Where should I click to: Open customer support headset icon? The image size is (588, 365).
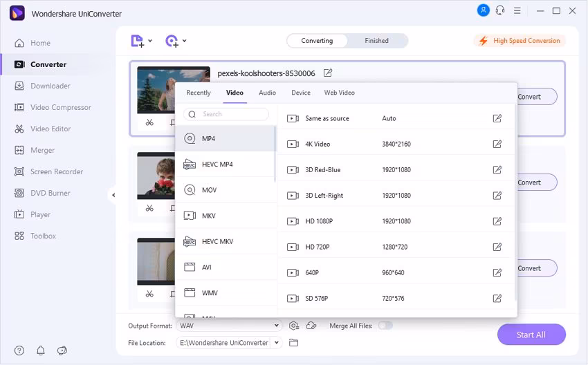tap(500, 10)
